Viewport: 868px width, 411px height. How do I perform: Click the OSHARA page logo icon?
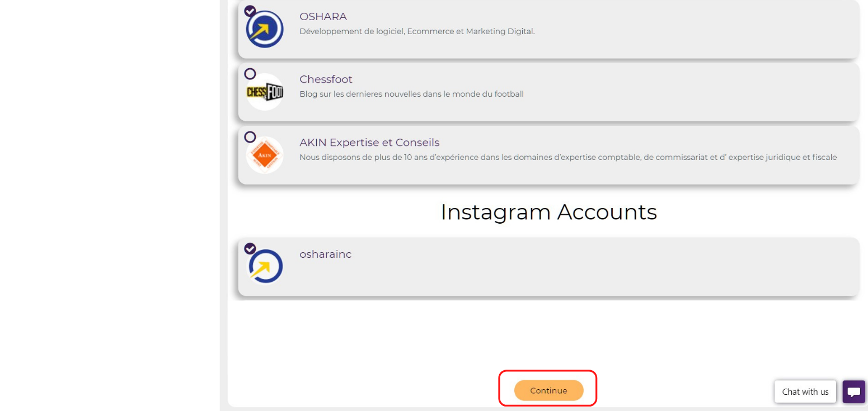click(x=265, y=29)
